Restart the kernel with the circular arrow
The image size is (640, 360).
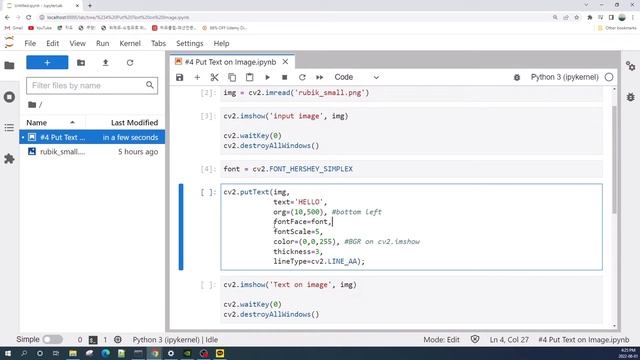coord(302,77)
